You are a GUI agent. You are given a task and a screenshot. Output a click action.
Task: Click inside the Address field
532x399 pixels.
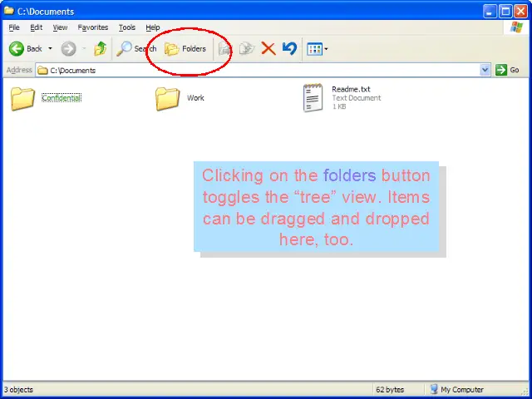249,71
